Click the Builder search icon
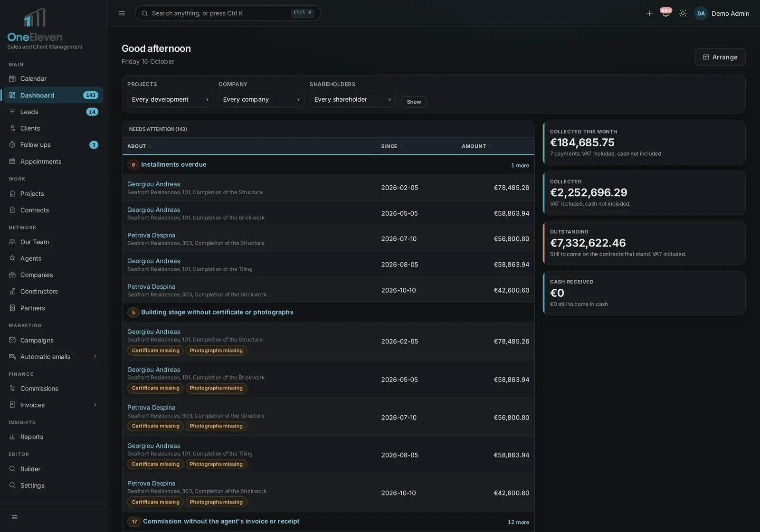This screenshot has height=532, width=760. (x=12, y=469)
